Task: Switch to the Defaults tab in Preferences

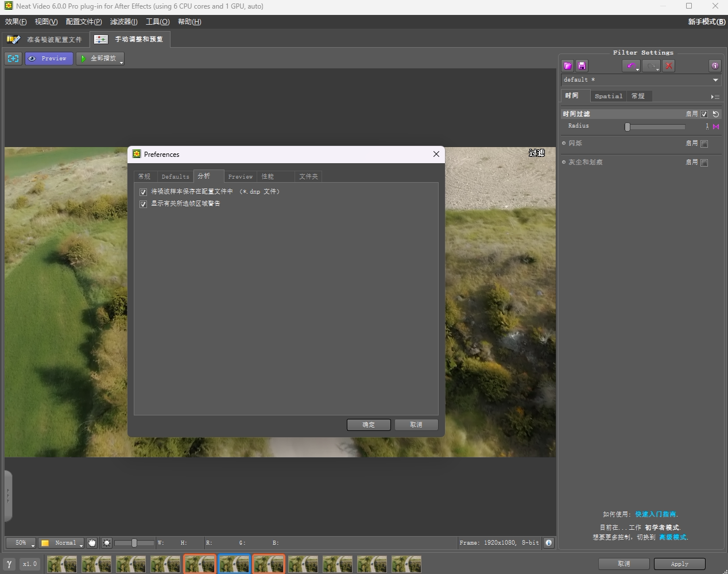Action: 175,176
